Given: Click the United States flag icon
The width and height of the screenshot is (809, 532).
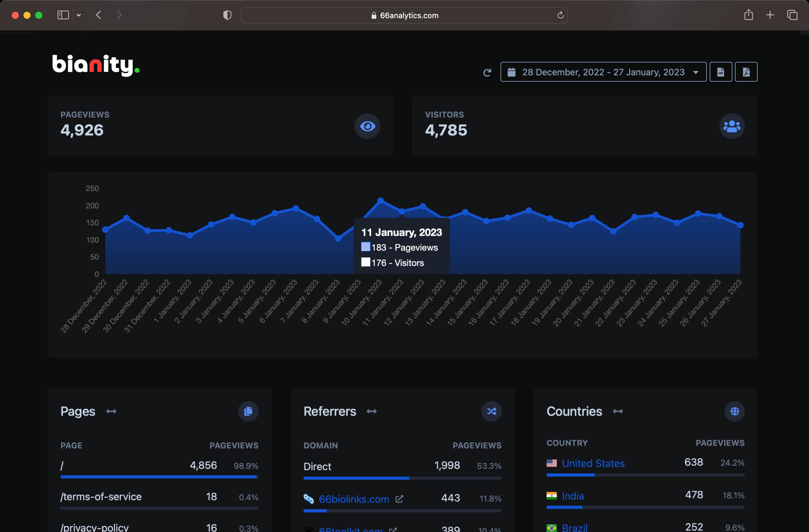Looking at the screenshot, I should (x=551, y=463).
